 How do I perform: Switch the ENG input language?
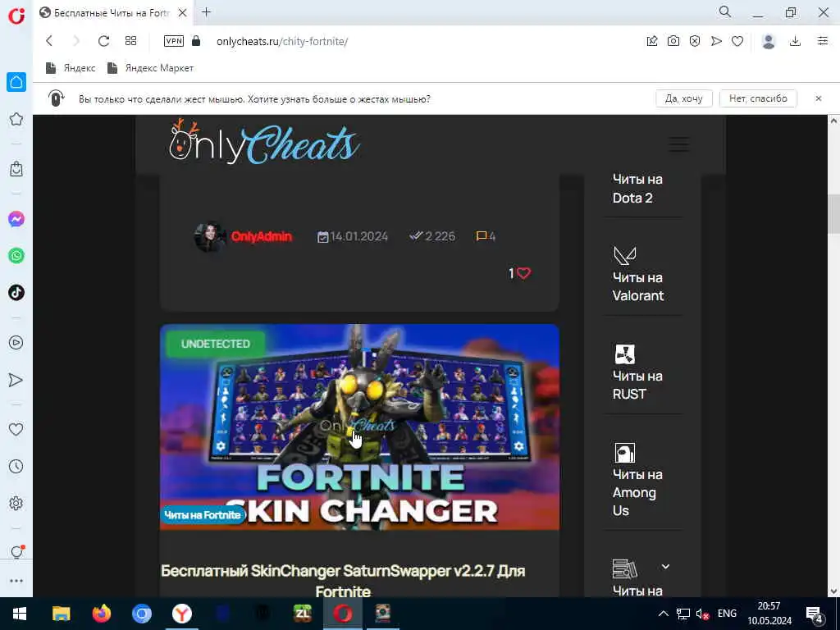pos(727,614)
